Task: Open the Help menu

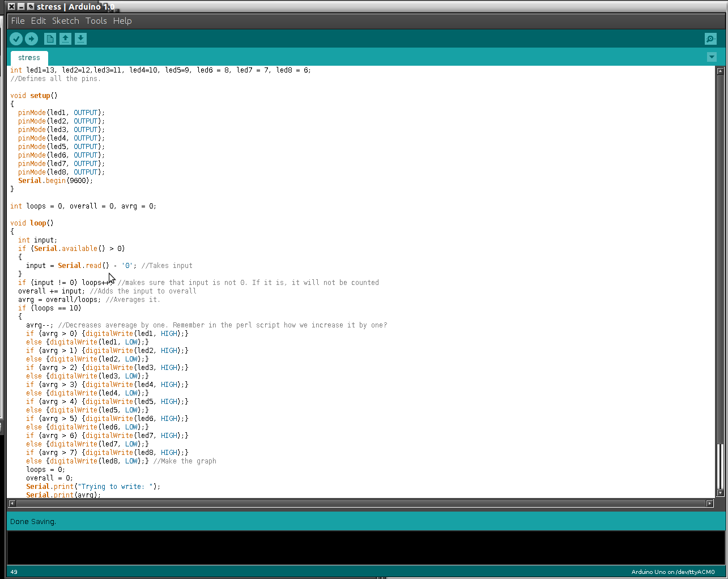Action: click(122, 21)
